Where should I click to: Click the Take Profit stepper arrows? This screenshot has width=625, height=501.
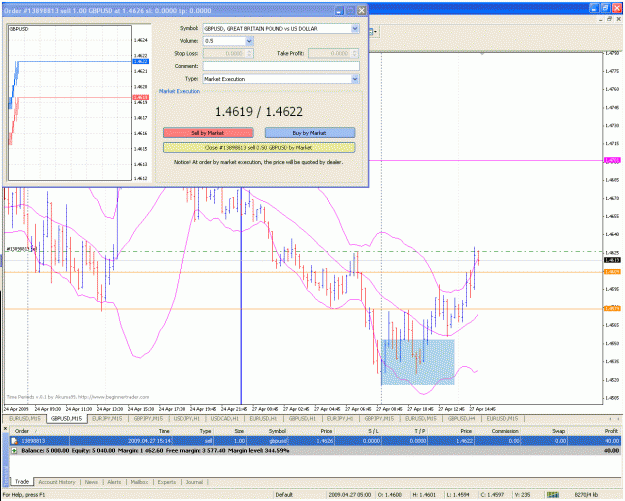pos(355,53)
